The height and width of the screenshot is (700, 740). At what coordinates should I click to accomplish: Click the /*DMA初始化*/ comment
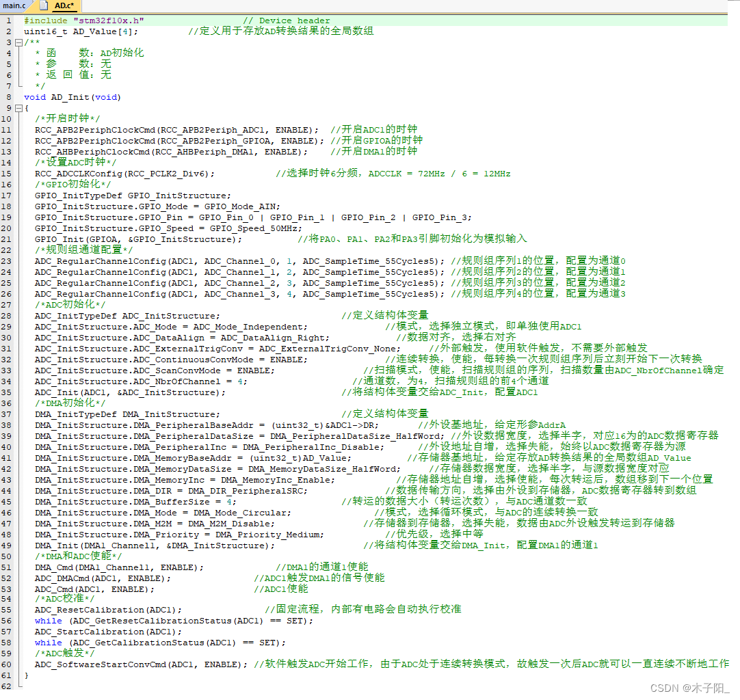tap(70, 403)
